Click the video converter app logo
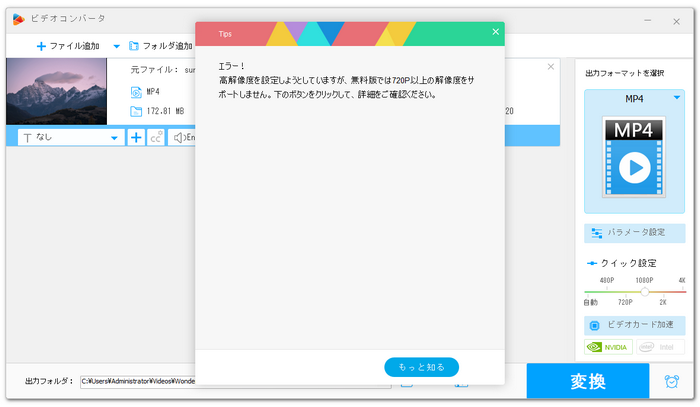This screenshot has width=700, height=407. [x=18, y=19]
